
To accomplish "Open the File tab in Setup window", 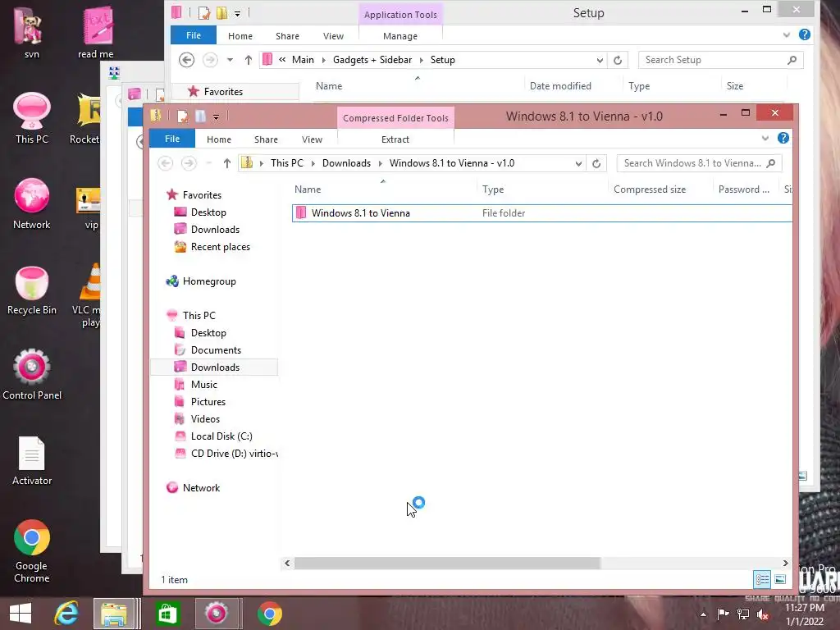I will click(194, 35).
